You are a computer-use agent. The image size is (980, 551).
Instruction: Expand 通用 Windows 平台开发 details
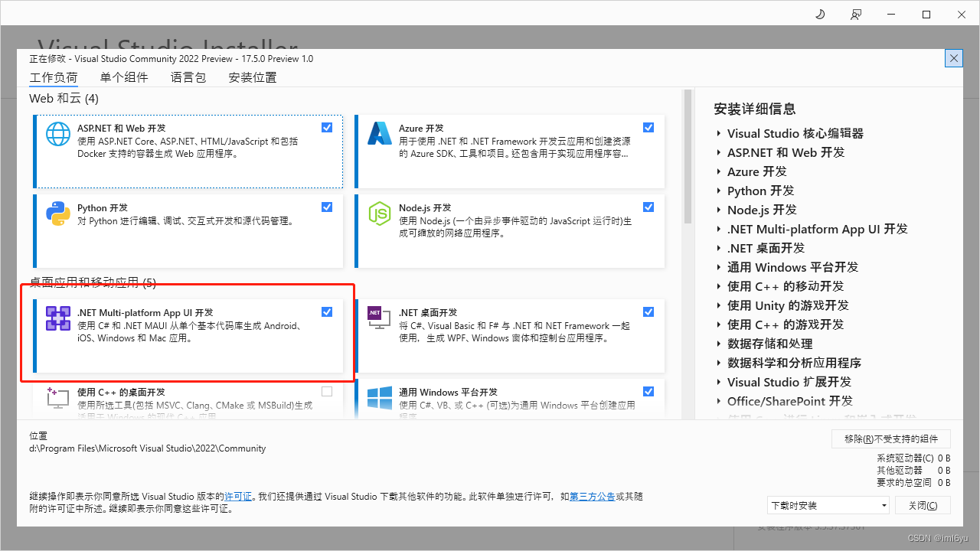coord(720,267)
